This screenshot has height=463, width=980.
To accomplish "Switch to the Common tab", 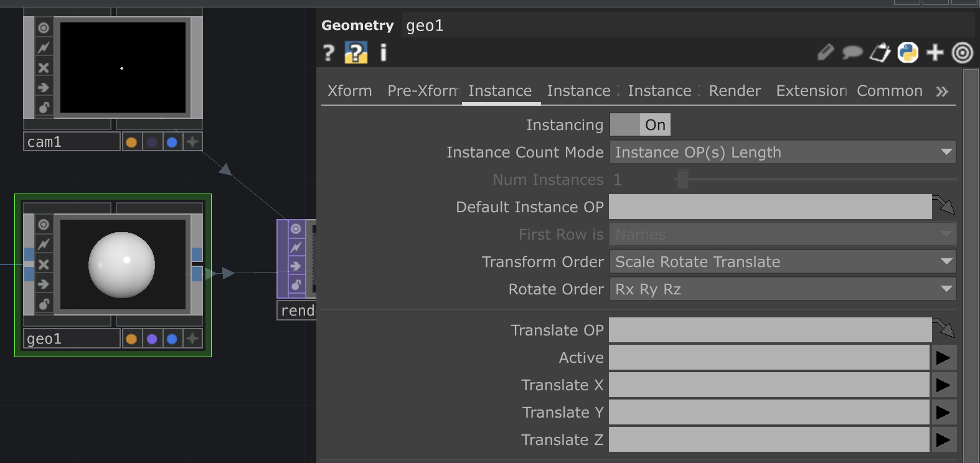I will [890, 91].
